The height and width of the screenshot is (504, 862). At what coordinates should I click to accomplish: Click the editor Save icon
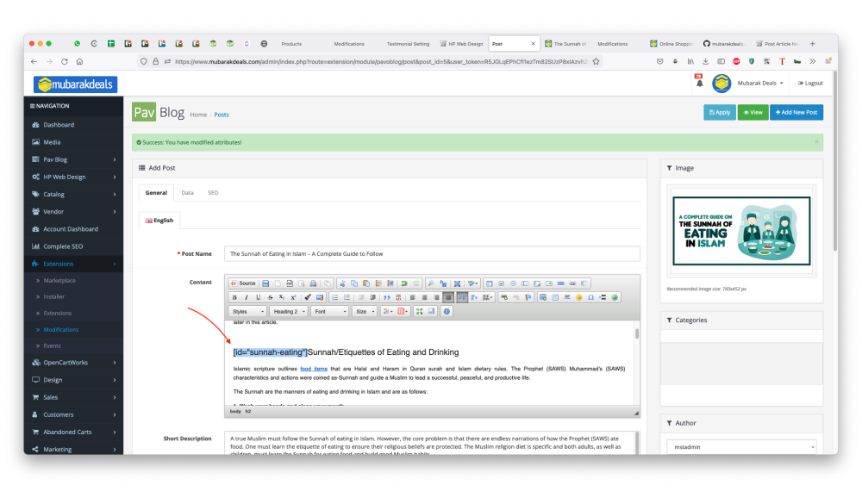pyautogui.click(x=265, y=283)
